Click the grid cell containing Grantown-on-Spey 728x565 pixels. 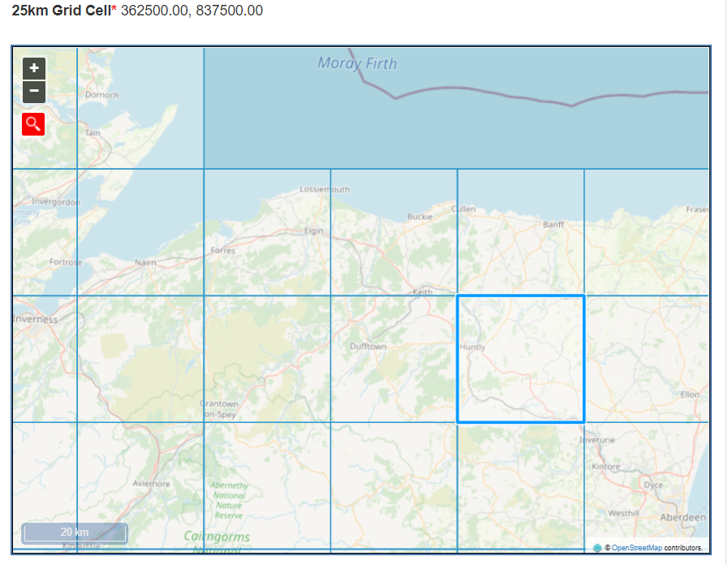click(x=268, y=359)
